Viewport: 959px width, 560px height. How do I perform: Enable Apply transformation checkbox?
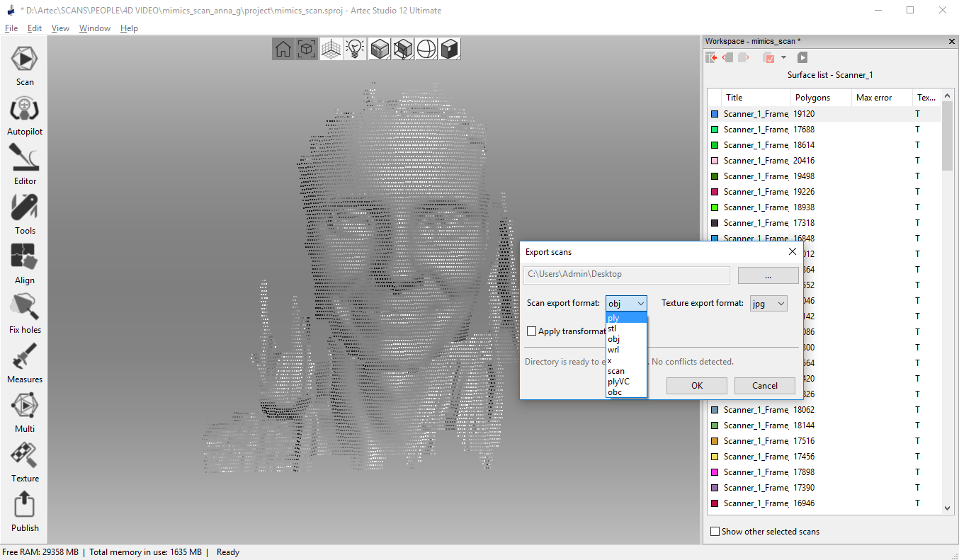[x=532, y=331]
